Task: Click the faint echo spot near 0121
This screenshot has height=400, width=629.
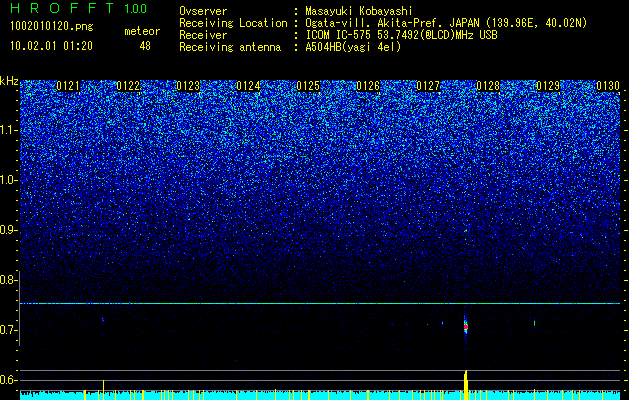Action: tap(103, 320)
